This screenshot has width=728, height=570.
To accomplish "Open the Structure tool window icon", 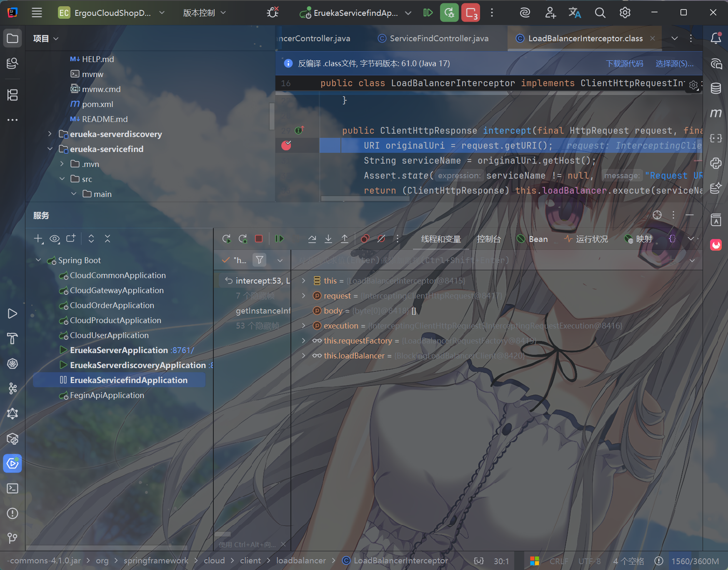I will point(13,95).
